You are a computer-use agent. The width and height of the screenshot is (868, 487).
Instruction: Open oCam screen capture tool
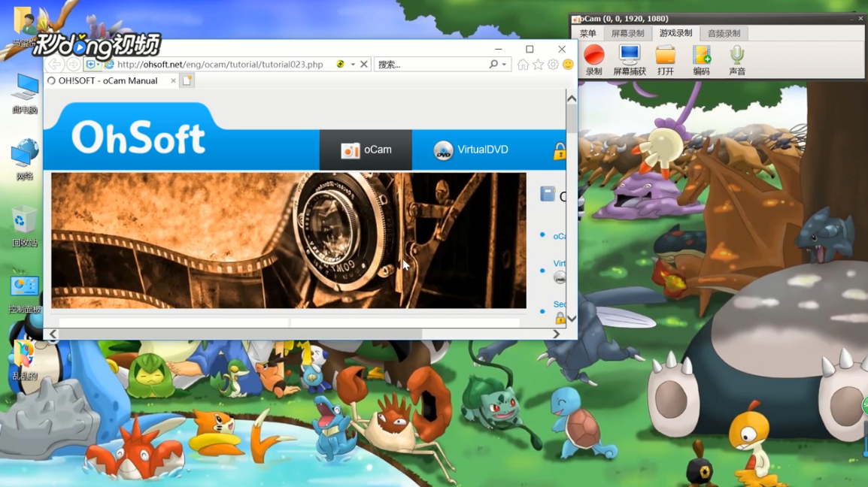tap(630, 60)
